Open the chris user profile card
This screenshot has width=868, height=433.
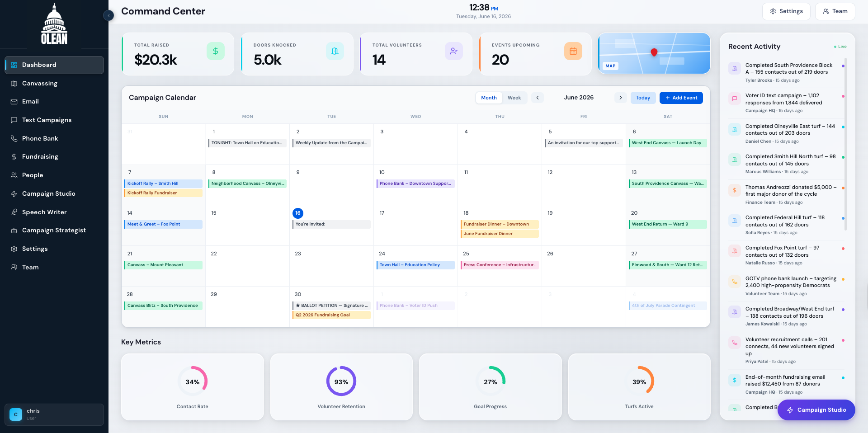54,414
